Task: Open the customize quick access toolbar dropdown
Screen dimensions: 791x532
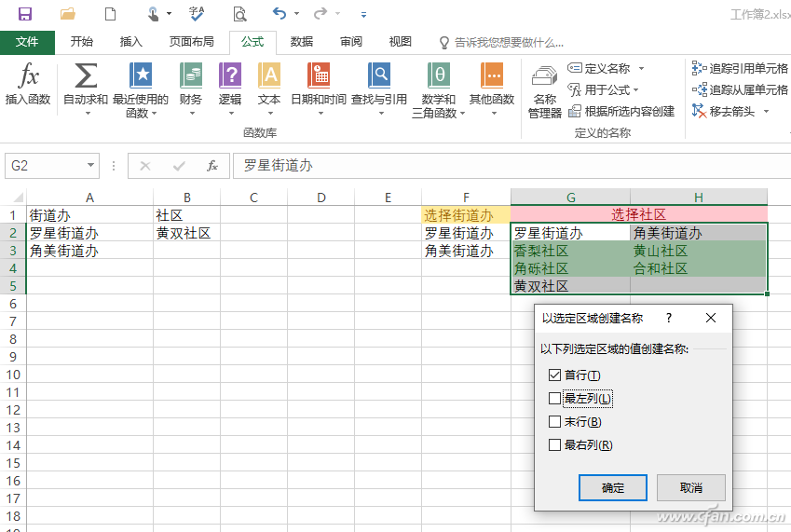Action: (x=363, y=15)
